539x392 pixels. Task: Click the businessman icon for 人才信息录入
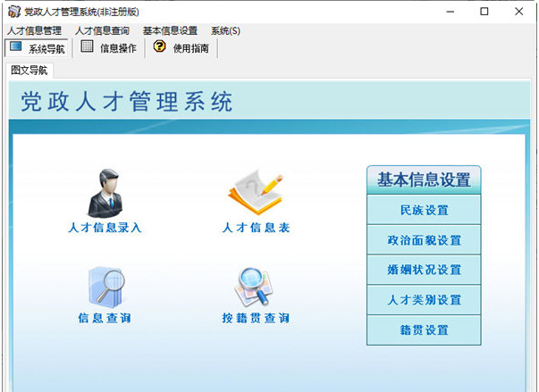pyautogui.click(x=105, y=193)
